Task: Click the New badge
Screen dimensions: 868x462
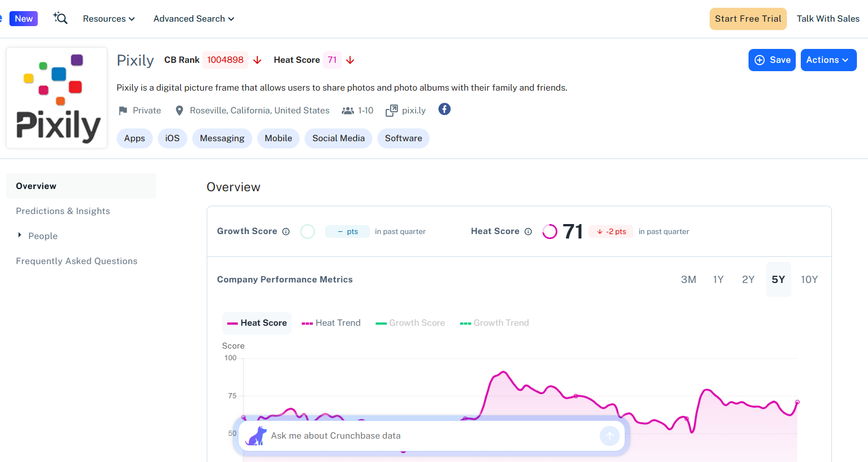Action: point(23,18)
